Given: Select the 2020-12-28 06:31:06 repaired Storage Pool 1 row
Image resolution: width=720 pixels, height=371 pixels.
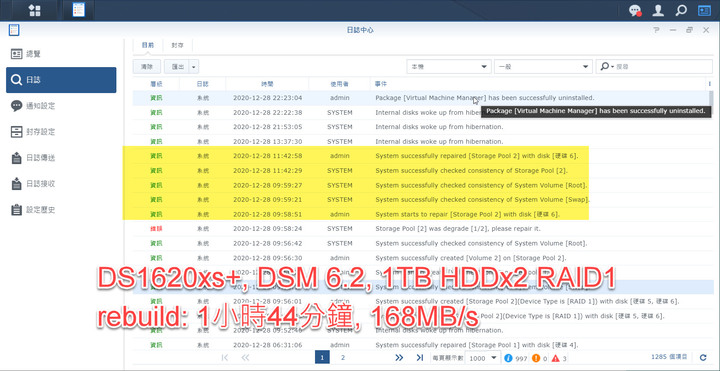Looking at the screenshot, I should tap(420, 345).
